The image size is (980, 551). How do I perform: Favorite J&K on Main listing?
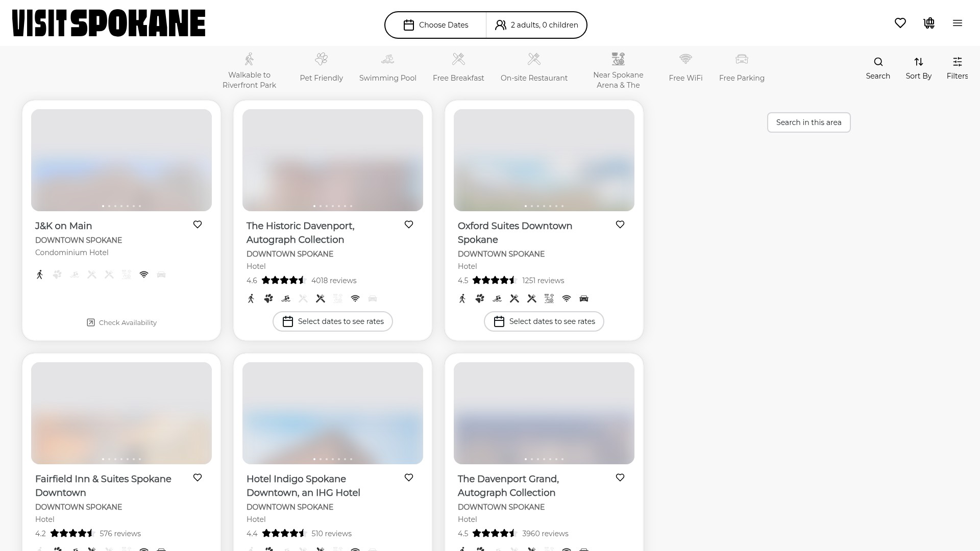[x=198, y=224]
